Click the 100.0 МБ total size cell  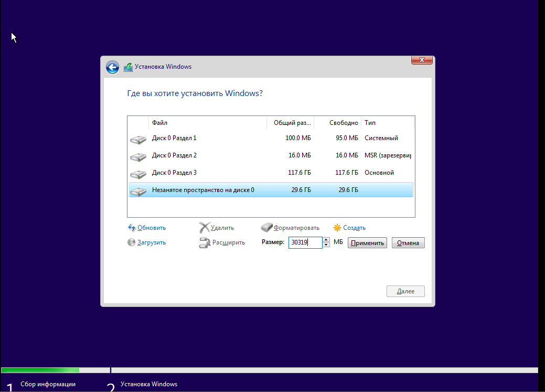[298, 138]
